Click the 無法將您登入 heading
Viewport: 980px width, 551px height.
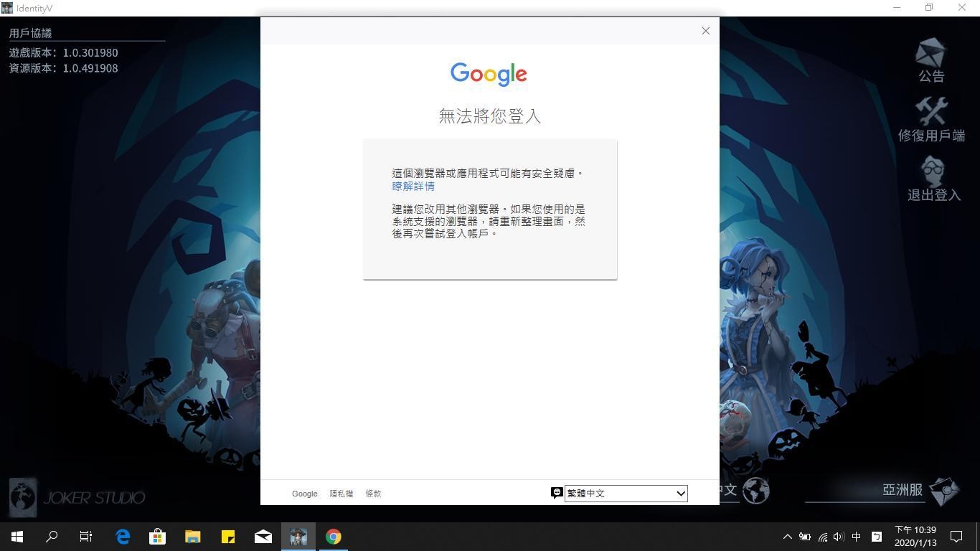click(x=490, y=116)
